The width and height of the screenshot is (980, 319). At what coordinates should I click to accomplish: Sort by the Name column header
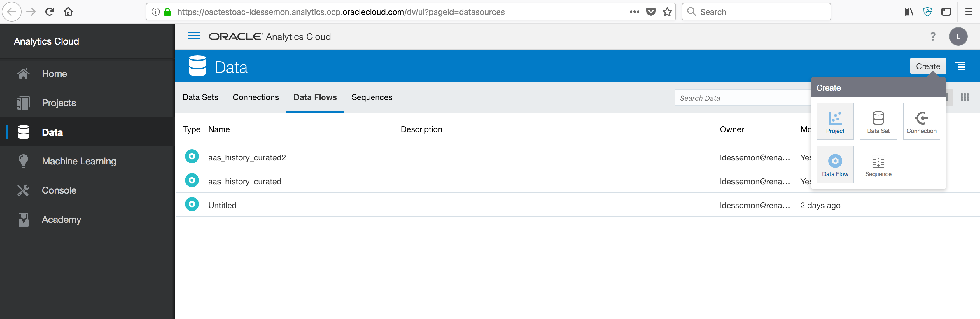tap(219, 129)
